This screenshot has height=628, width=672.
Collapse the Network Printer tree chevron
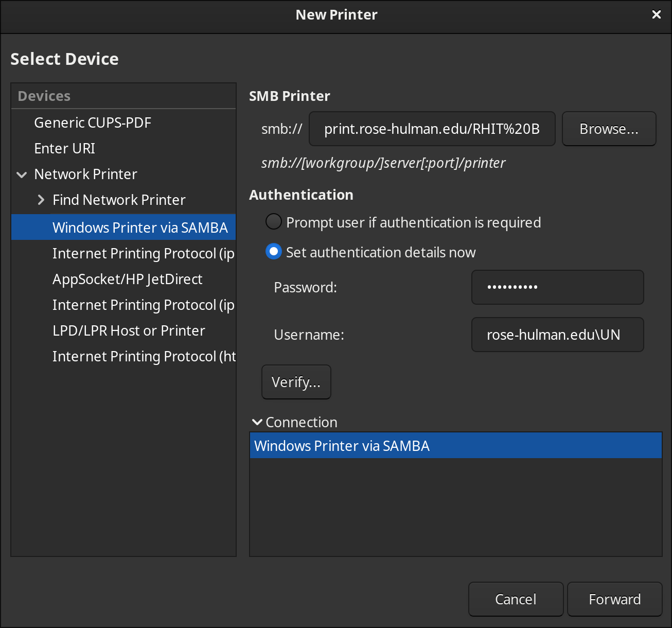pyautogui.click(x=22, y=175)
